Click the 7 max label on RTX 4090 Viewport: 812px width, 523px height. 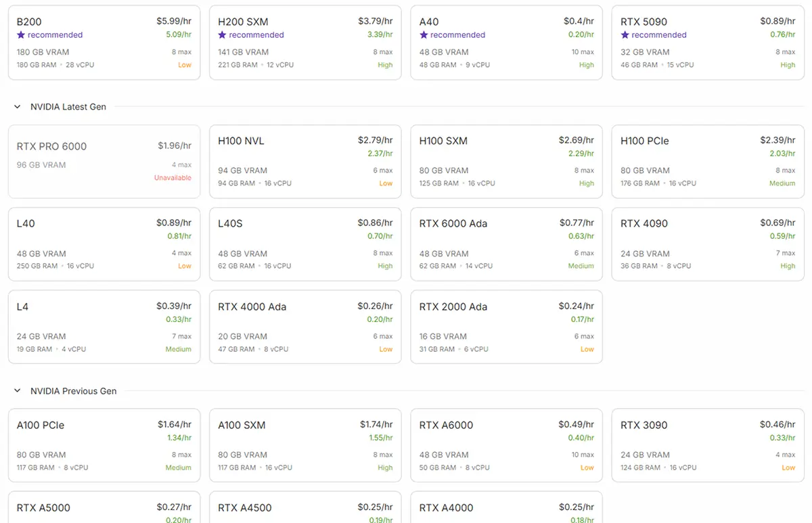click(x=786, y=253)
